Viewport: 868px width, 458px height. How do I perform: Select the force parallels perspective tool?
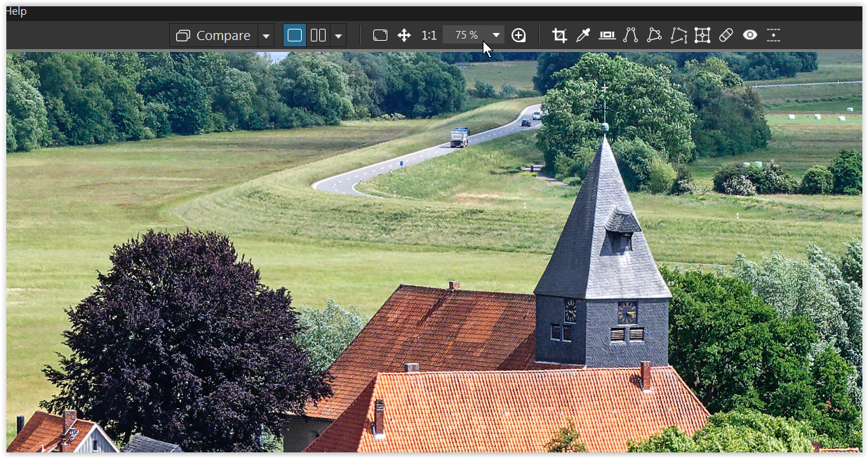click(x=631, y=35)
